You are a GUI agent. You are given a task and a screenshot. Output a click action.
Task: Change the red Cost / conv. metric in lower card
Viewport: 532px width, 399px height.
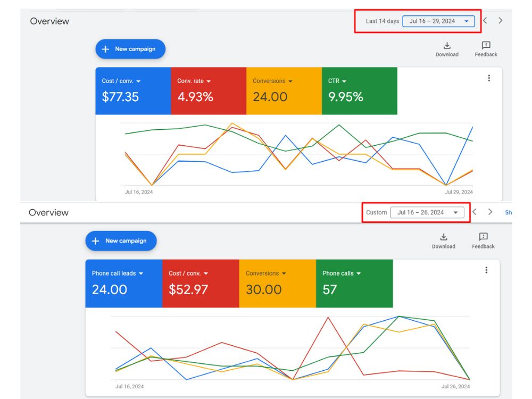click(x=188, y=273)
